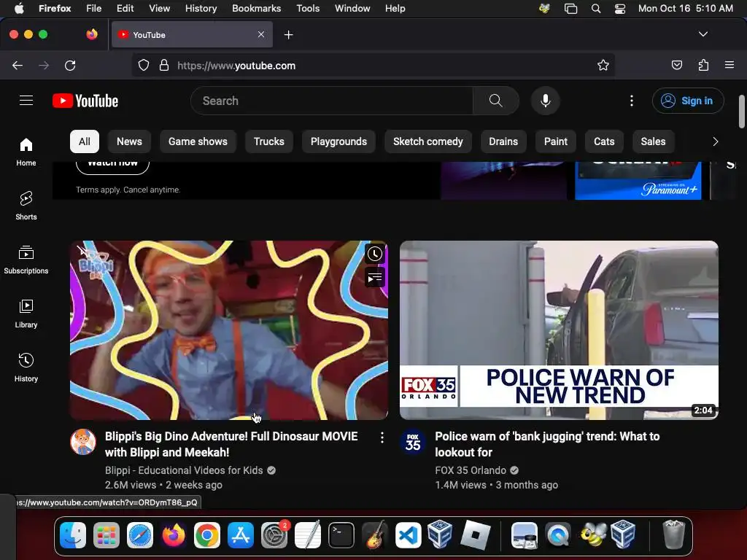
Task: Click the YouTube logo
Action: [x=85, y=101]
